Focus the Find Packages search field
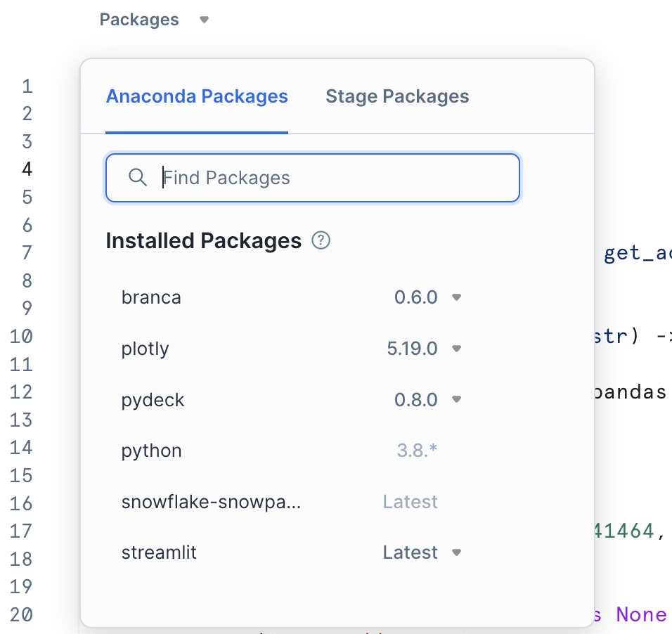The height and width of the screenshot is (634, 672). point(330,178)
